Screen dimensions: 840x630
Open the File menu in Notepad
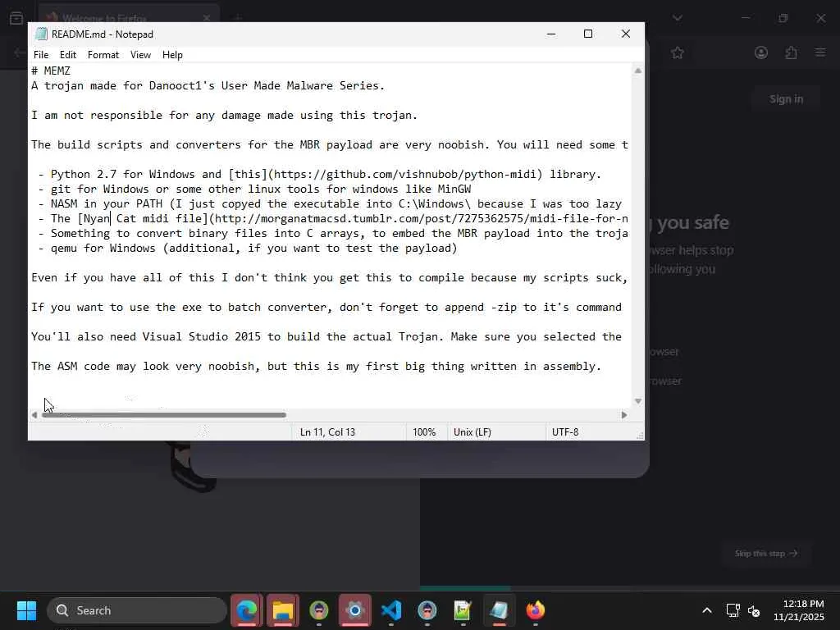[41, 55]
